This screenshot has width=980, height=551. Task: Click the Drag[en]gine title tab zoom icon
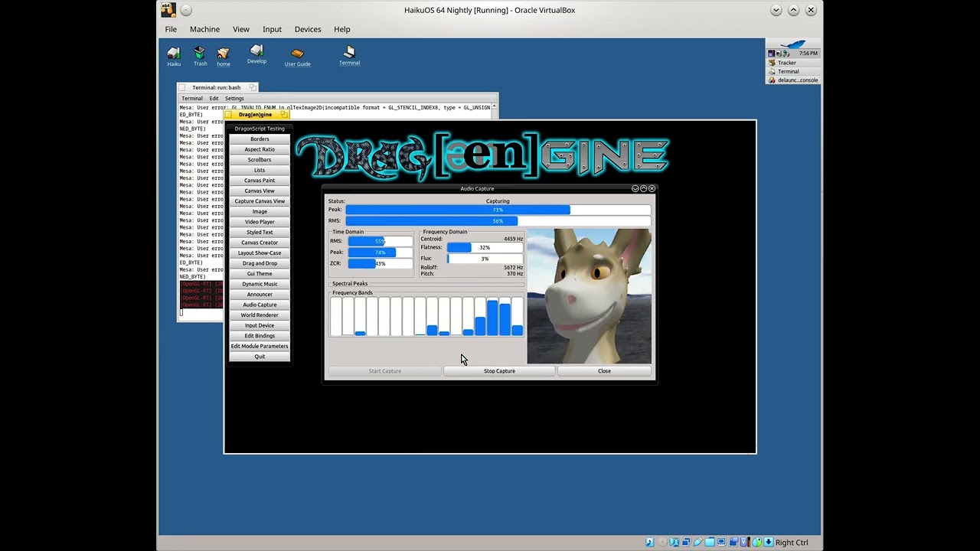283,115
